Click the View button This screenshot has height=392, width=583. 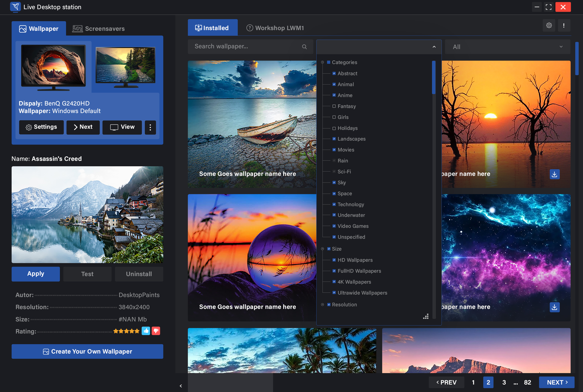pos(122,128)
